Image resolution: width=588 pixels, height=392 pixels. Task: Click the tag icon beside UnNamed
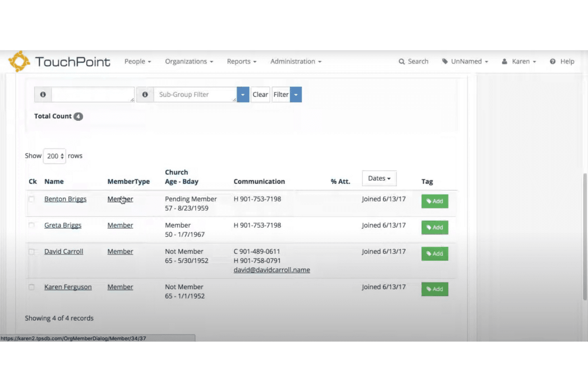(445, 62)
